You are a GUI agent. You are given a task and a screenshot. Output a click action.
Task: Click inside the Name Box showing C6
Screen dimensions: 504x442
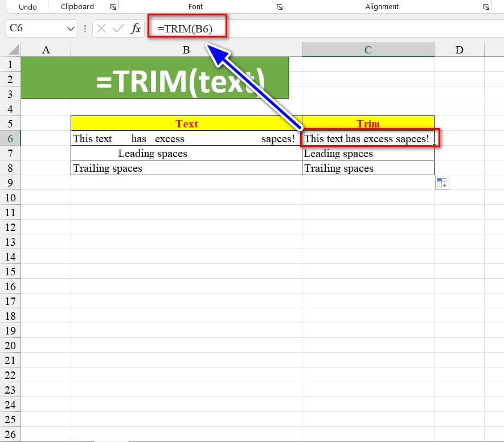(34, 28)
